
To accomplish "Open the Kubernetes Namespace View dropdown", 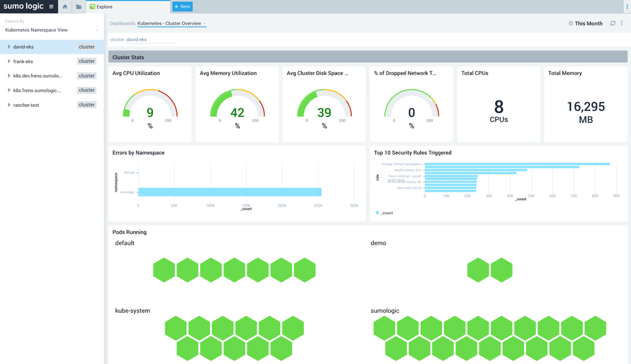I will (52, 30).
